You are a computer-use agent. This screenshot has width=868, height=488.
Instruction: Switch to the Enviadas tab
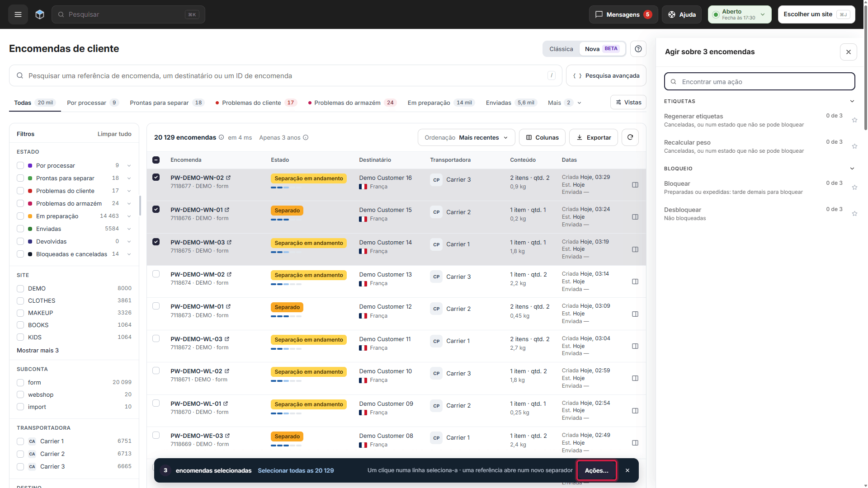tap(510, 103)
